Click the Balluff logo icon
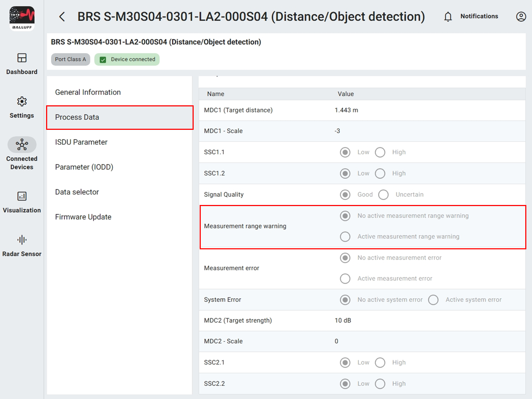Viewport: 532px width, 399px height. pos(22,18)
